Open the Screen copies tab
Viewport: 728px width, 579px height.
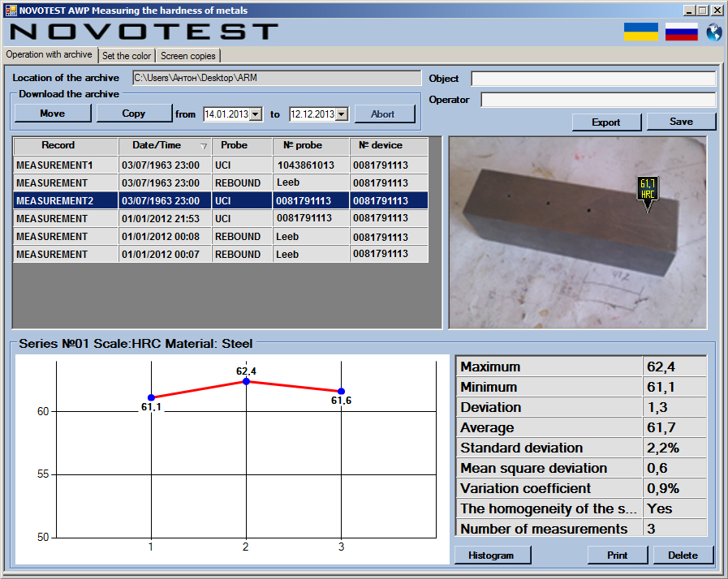187,56
